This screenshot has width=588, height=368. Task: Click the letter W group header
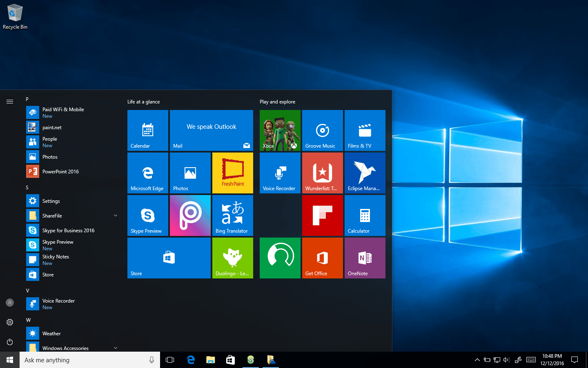[28, 320]
